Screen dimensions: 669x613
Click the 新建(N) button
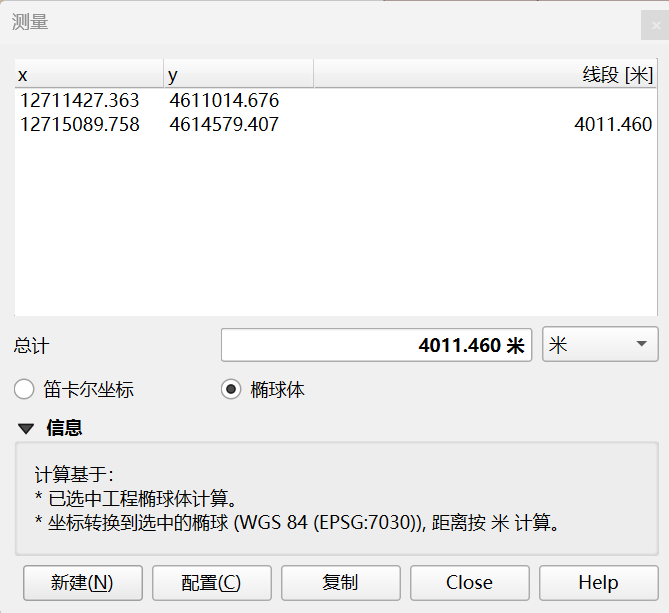83,582
